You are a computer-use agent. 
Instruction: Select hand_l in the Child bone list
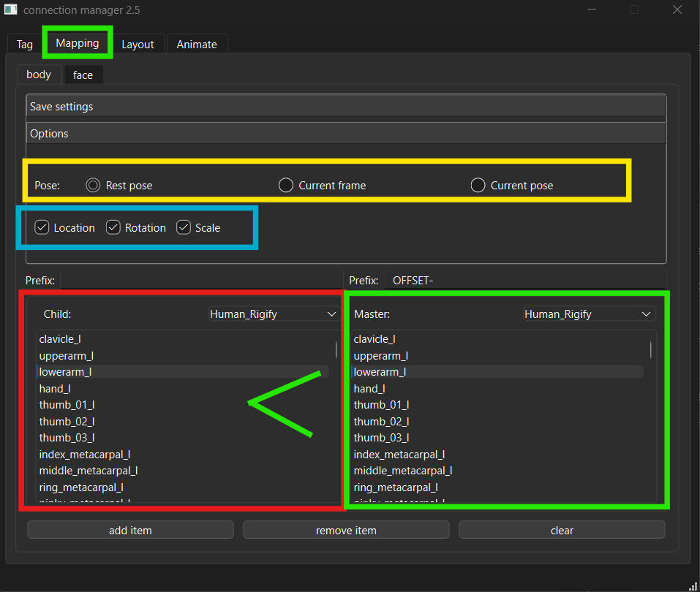pyautogui.click(x=55, y=389)
